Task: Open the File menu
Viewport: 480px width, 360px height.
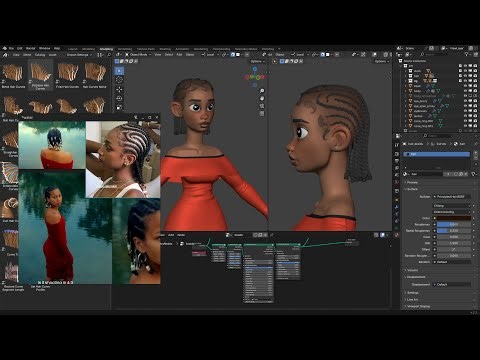Action: point(11,48)
